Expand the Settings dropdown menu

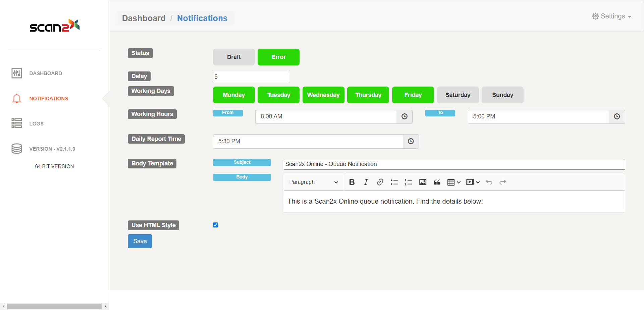coord(611,16)
